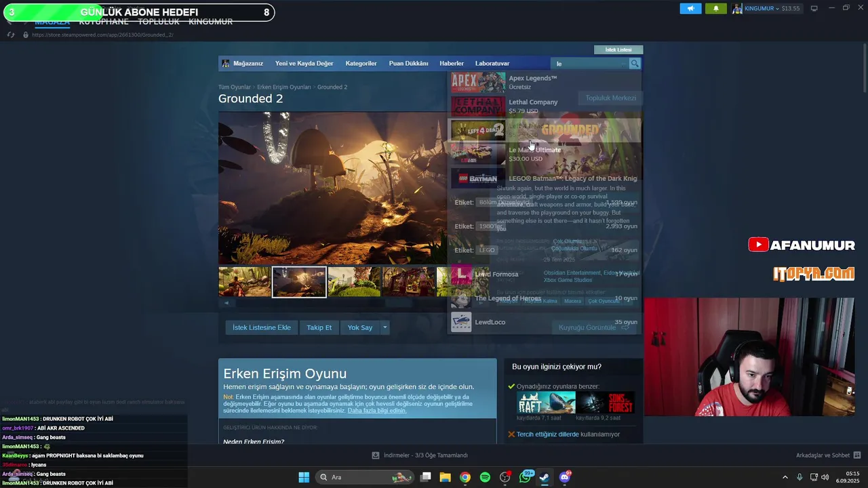
Task: Open the volume tray icon
Action: pos(825,477)
